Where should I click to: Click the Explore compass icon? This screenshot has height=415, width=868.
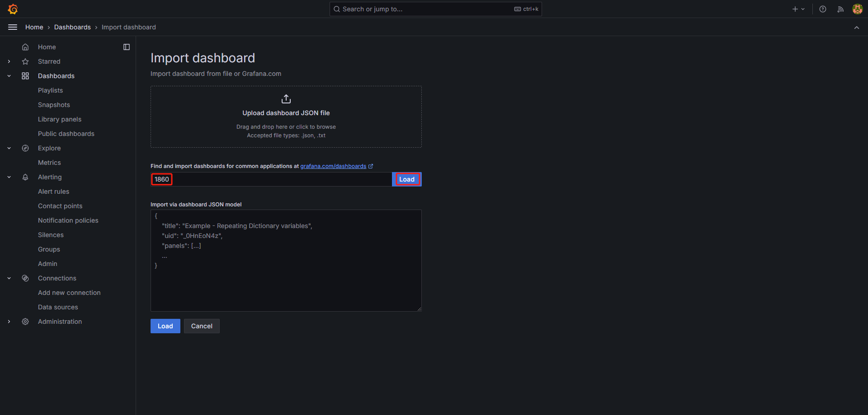25,148
